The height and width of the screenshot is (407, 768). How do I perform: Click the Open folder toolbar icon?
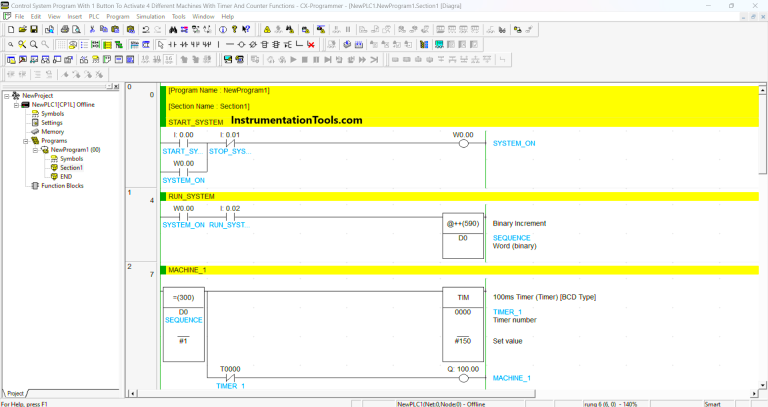click(x=21, y=30)
